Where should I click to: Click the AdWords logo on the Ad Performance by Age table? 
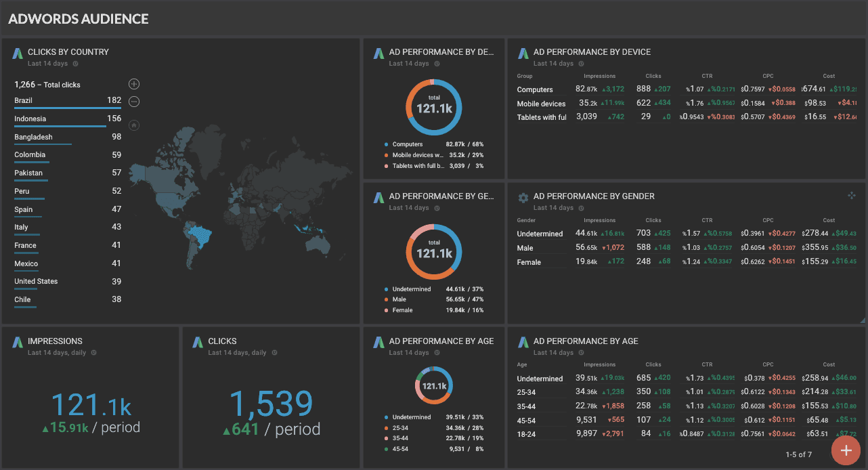pos(523,343)
